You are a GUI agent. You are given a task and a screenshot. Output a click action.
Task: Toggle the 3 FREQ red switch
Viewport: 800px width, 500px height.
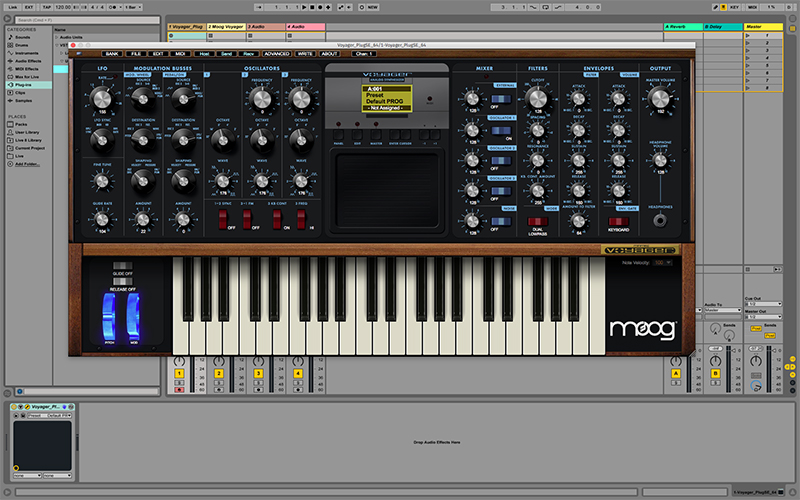(301, 218)
